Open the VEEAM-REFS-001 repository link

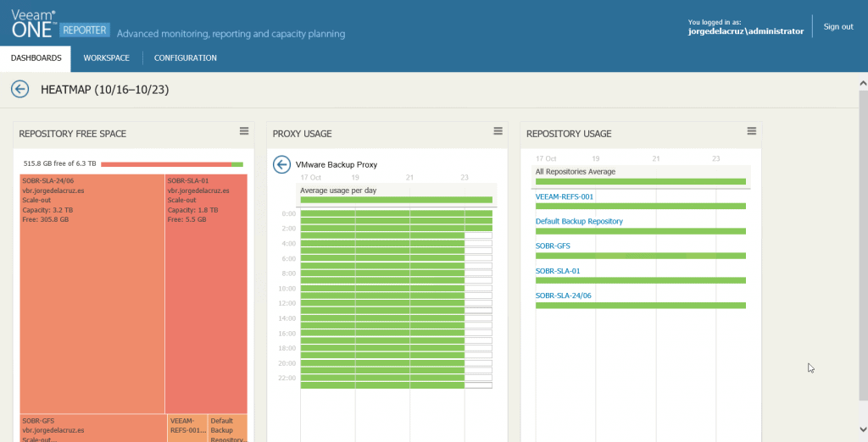click(564, 196)
